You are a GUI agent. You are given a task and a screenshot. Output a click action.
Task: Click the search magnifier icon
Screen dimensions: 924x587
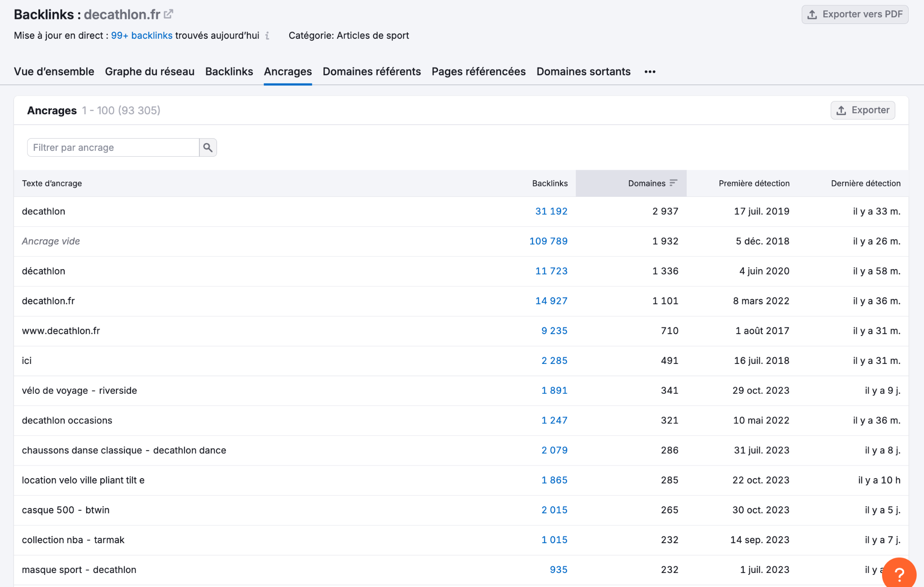[x=208, y=148]
